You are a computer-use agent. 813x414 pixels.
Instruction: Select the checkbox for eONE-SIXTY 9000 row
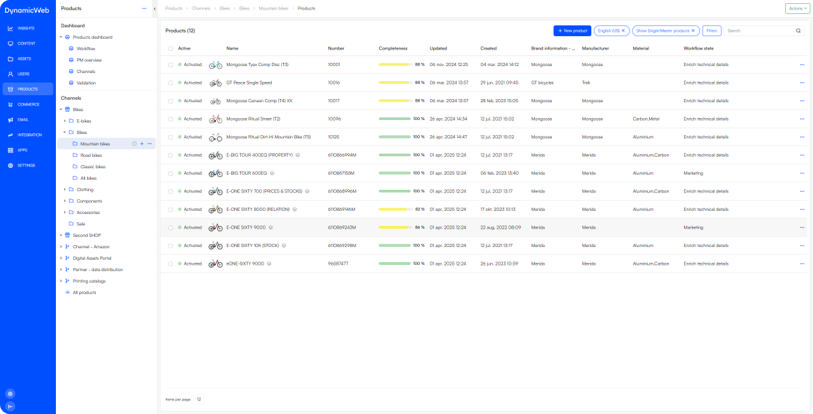coord(171,264)
